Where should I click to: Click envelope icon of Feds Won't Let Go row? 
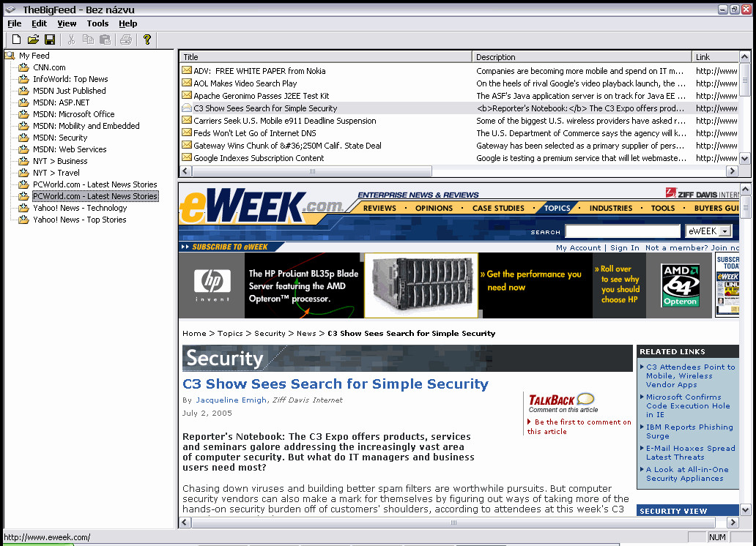[x=187, y=132]
